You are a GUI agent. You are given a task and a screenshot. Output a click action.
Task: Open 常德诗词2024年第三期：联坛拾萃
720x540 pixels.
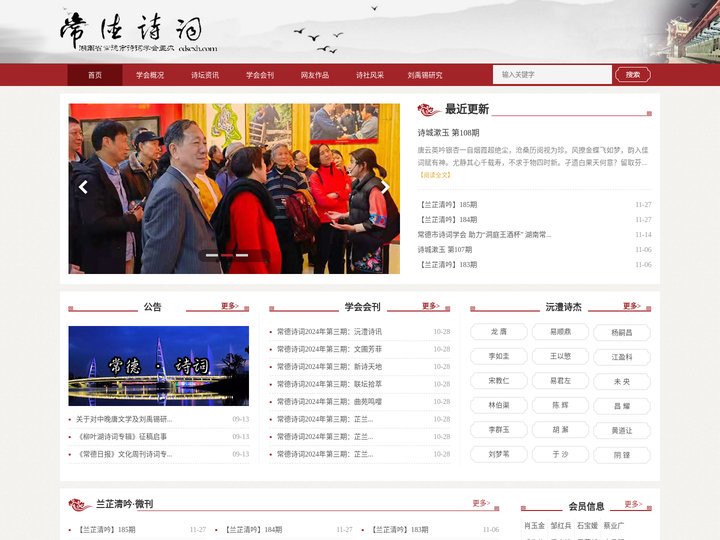[x=329, y=384]
